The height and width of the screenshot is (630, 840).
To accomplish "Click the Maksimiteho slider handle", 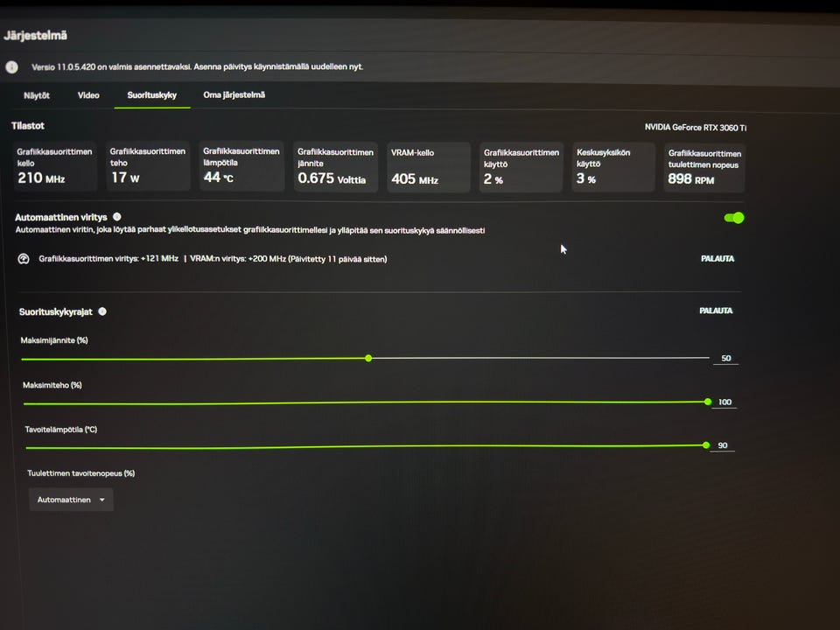I will point(708,402).
